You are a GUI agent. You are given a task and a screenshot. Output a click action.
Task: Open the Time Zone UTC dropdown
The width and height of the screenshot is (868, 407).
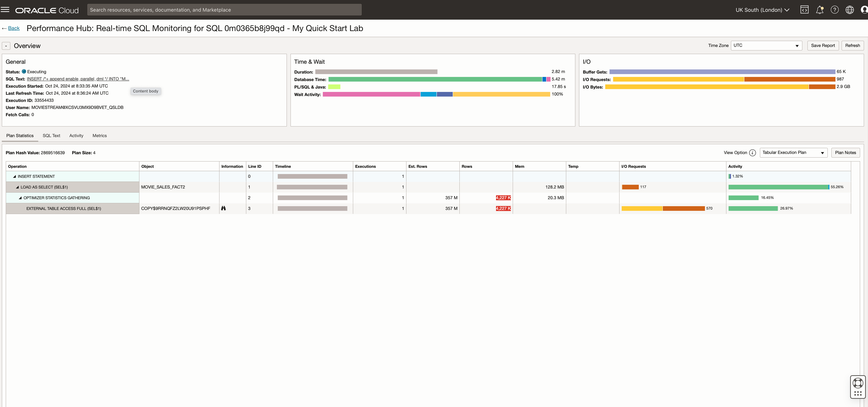(x=766, y=46)
